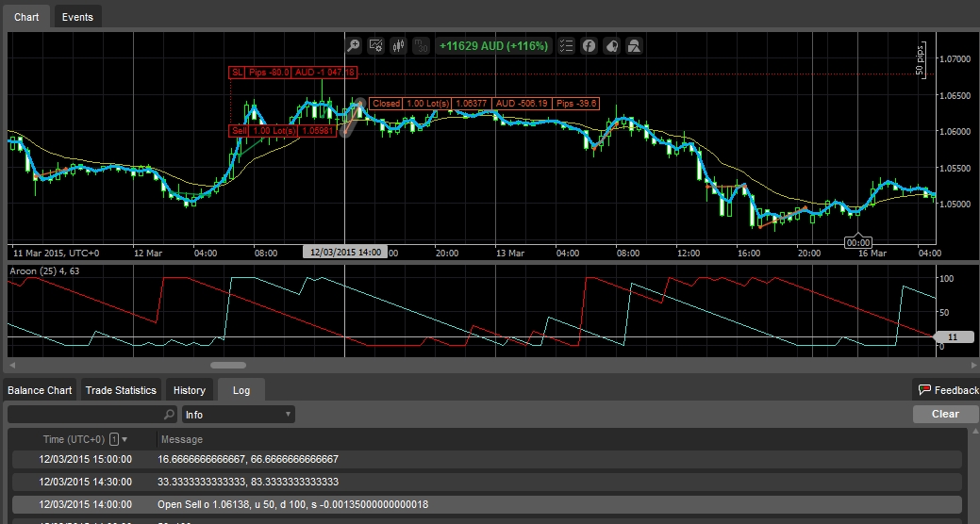The image size is (980, 524).
Task: Click the Feedback speech bubble icon
Action: tap(924, 390)
